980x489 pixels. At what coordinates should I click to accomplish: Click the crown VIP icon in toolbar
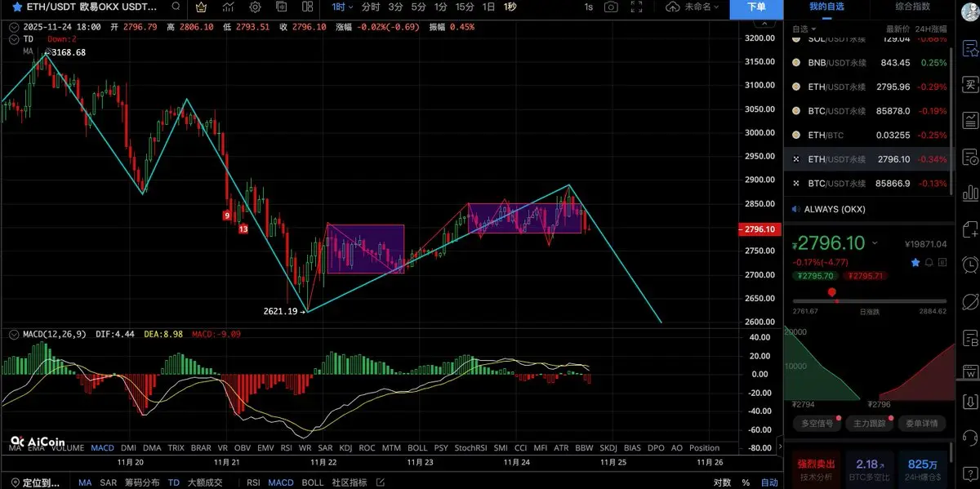(203, 7)
